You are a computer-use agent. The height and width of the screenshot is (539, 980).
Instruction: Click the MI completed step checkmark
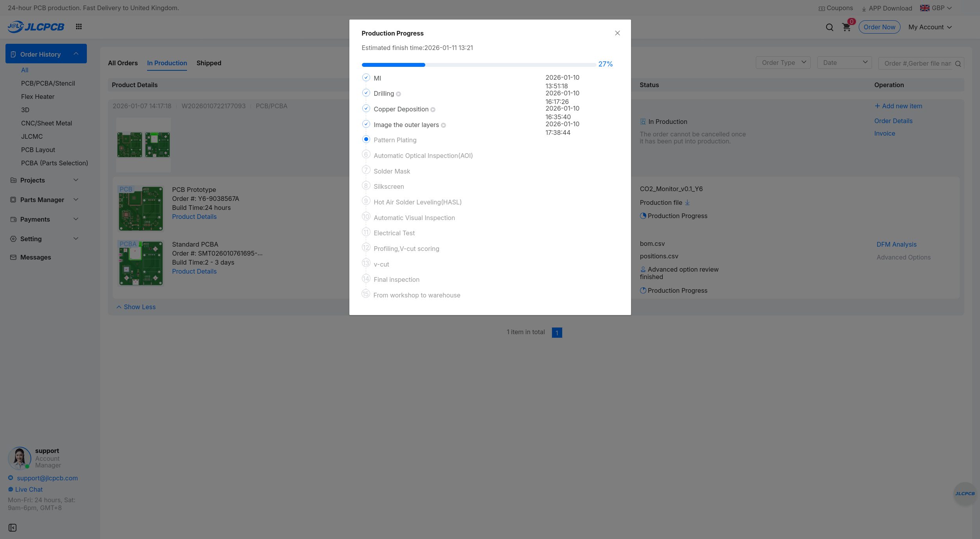click(x=366, y=78)
